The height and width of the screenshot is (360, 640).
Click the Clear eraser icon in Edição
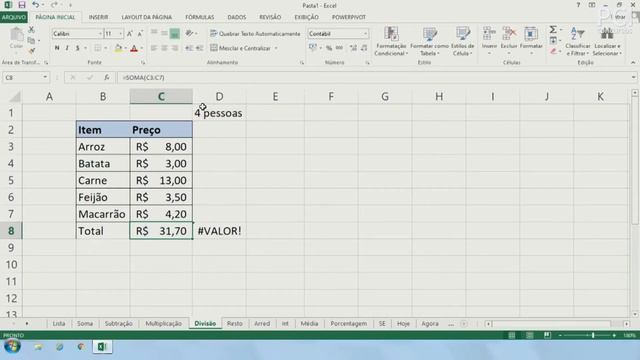click(x=553, y=51)
